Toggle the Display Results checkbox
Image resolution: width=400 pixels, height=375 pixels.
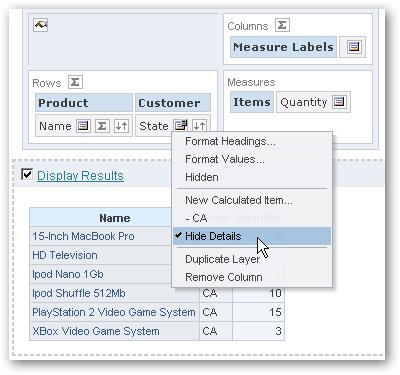pyautogui.click(x=27, y=174)
